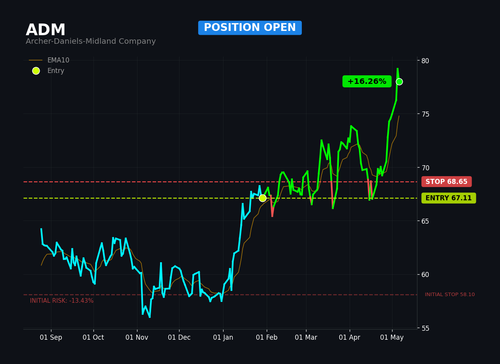
Task: Click the Entry legend marker dot
Action: pos(36,71)
